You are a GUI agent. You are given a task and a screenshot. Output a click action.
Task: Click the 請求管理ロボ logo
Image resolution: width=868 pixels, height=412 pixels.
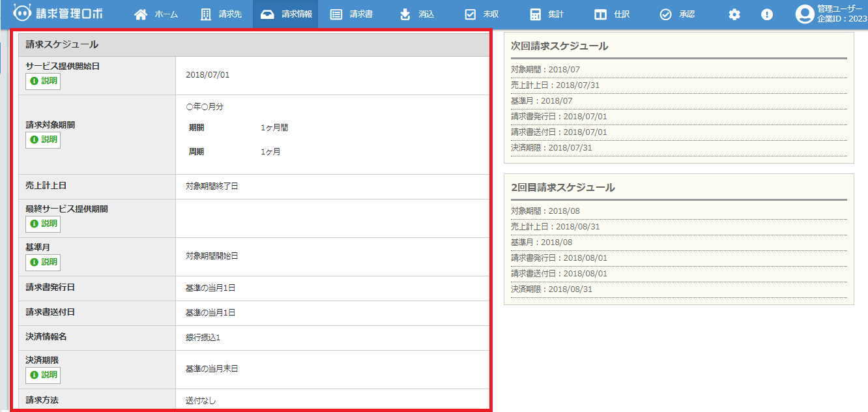click(x=58, y=14)
